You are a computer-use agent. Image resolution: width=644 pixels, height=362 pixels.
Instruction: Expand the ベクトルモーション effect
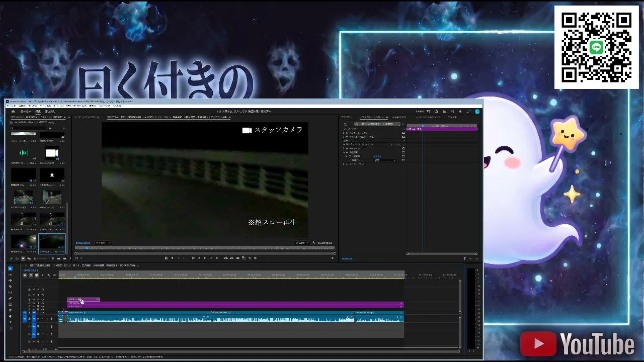(344, 132)
